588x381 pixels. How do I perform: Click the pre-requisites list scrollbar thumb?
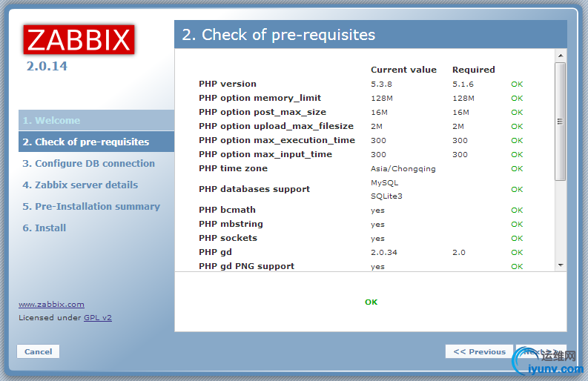561,122
